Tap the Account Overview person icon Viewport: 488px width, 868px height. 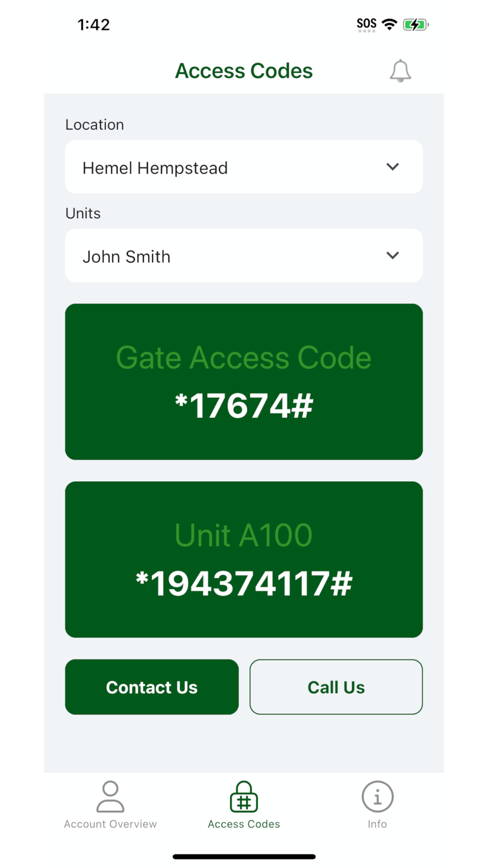tap(110, 796)
